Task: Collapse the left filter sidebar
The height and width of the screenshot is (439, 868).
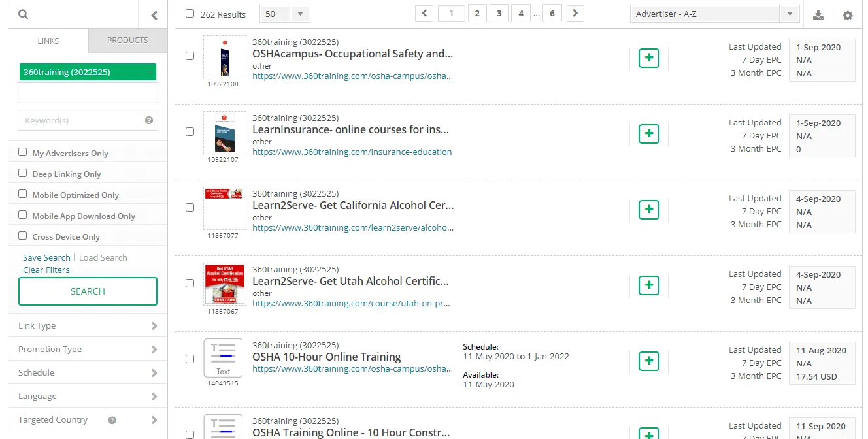Action: tap(154, 15)
